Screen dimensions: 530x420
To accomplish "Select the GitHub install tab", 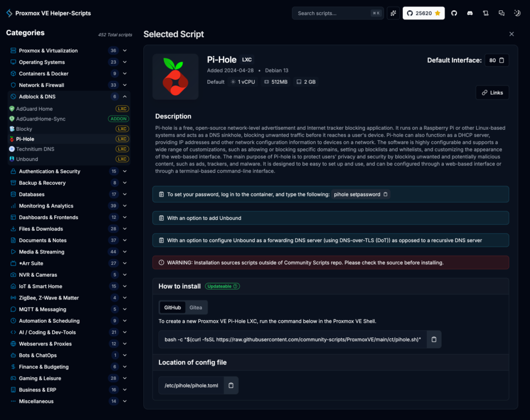I will pyautogui.click(x=172, y=307).
